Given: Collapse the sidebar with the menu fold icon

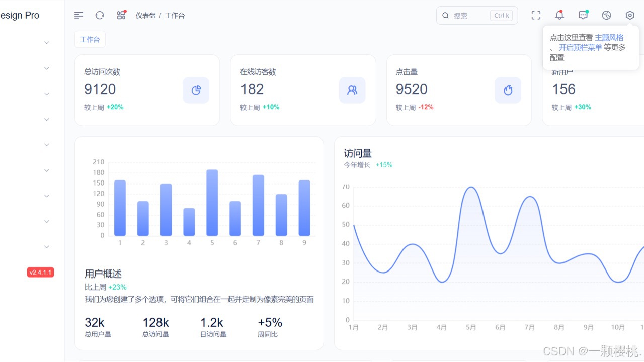Looking at the screenshot, I should click(78, 15).
